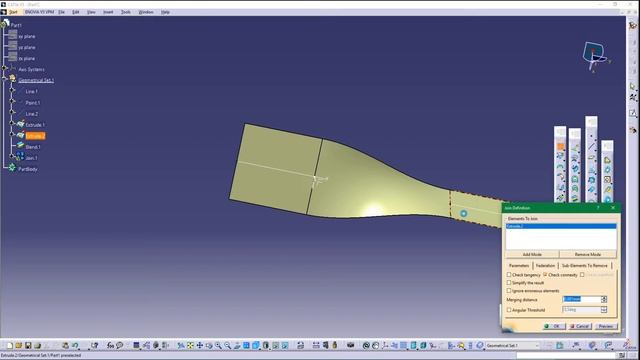Screen dimensions: 640x360
Task: Click the Merging distance input field
Action: click(x=582, y=299)
